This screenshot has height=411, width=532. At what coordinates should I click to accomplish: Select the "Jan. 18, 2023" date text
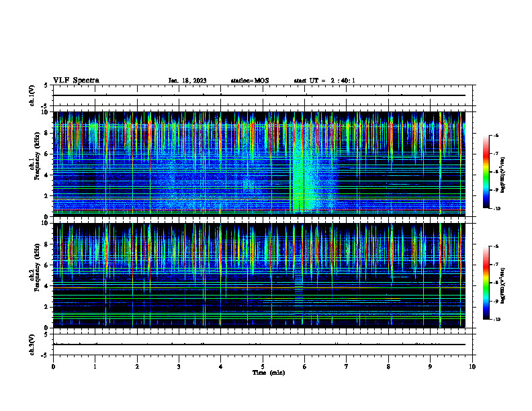[187, 81]
